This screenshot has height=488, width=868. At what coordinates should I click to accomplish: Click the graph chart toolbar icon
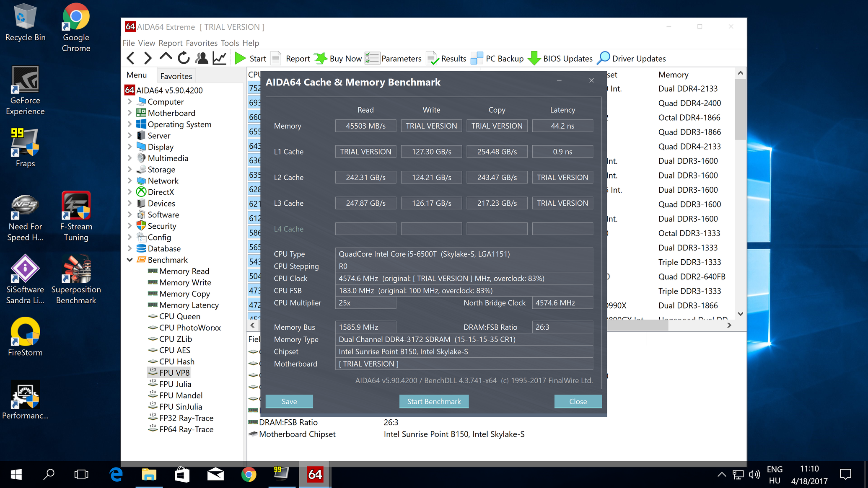tap(219, 58)
